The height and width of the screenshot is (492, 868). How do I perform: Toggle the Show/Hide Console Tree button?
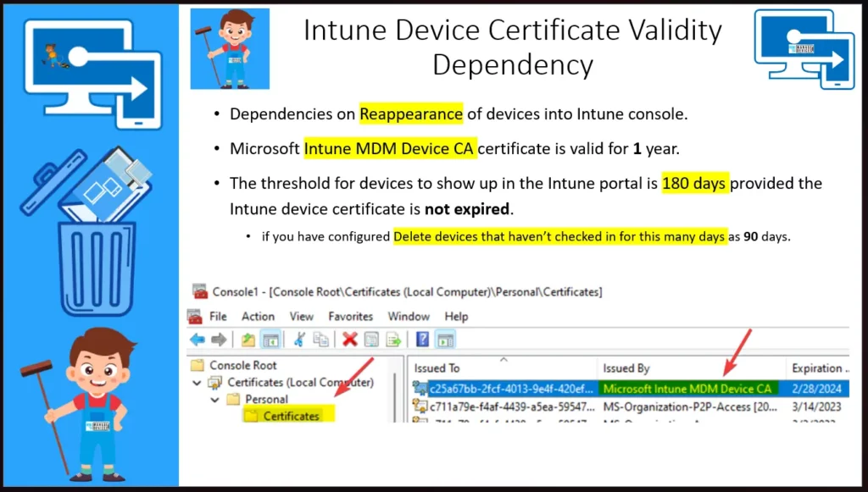(270, 340)
